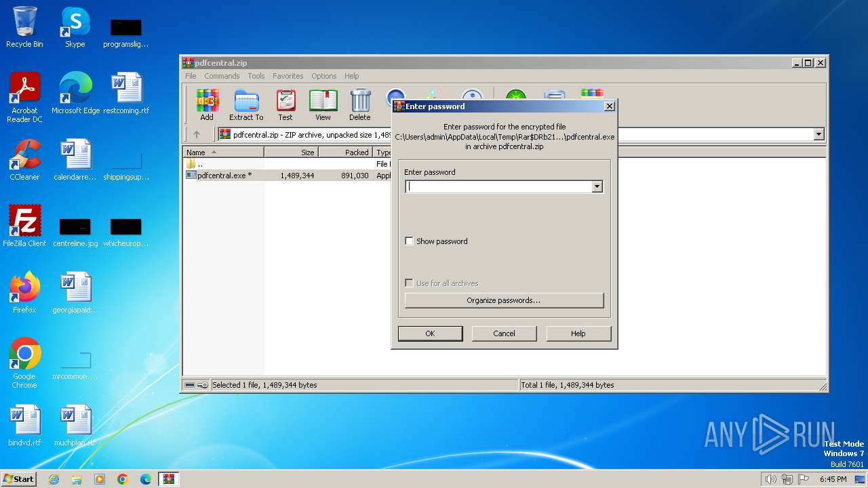This screenshot has width=868, height=488.
Task: Open the Tools menu
Action: coord(256,76)
